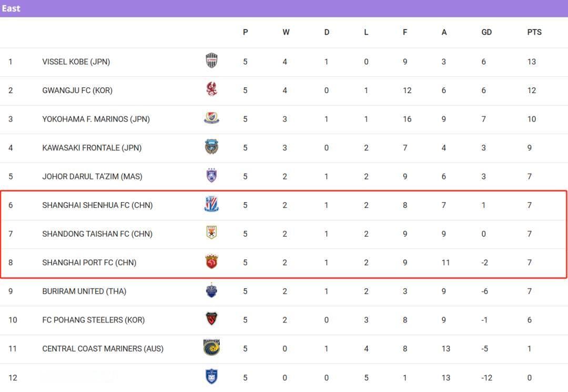The width and height of the screenshot is (568, 392).
Task: Click the BURIRAM UNITED (THA) team name
Action: [84, 292]
